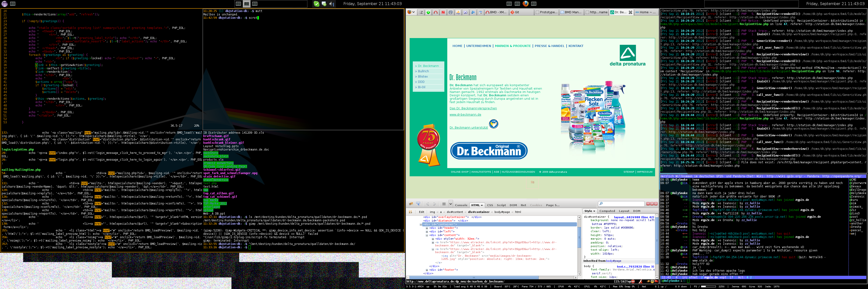Click Firebug HTML panel horizontal scrollbar
This screenshot has width=868, height=289.
click(x=492, y=278)
